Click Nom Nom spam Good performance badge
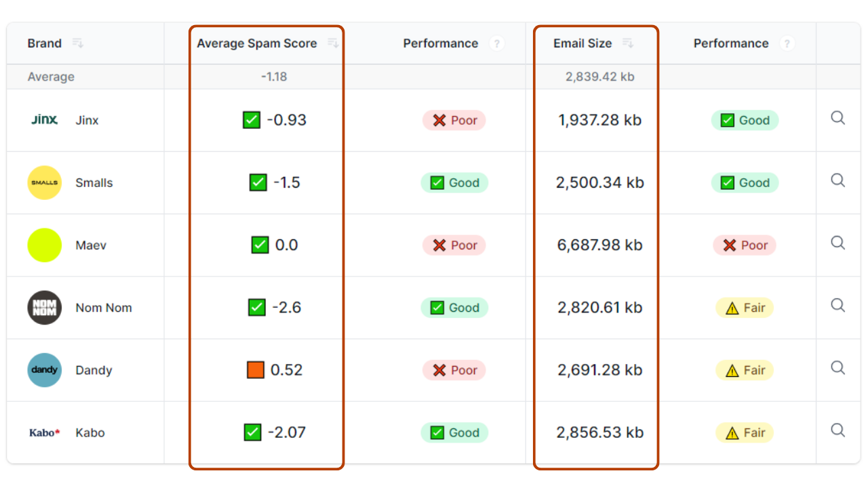 pos(454,307)
